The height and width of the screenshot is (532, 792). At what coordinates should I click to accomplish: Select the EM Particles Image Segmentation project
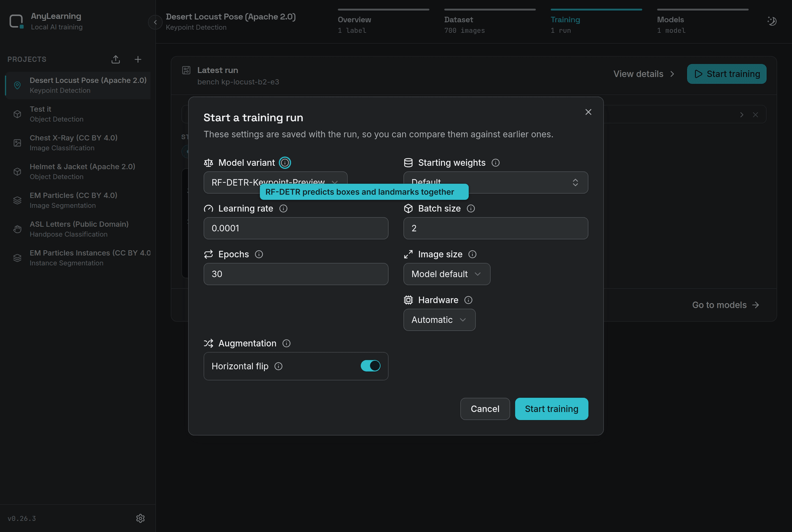pos(78,200)
